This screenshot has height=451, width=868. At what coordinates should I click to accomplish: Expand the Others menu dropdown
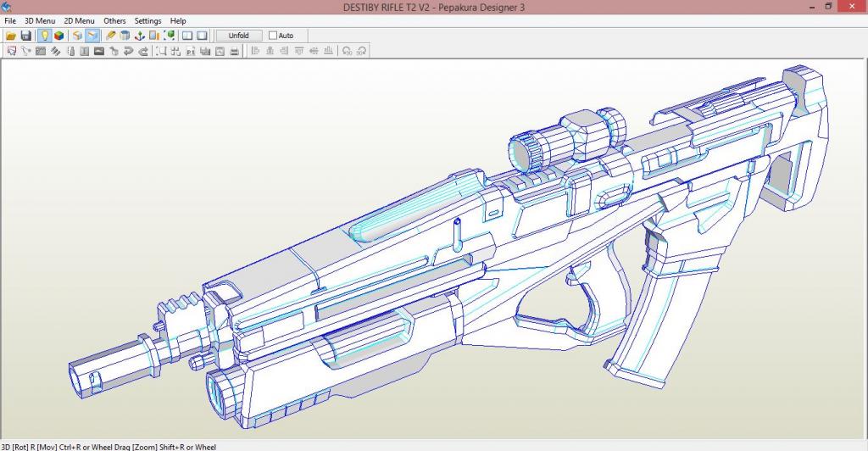[x=114, y=20]
